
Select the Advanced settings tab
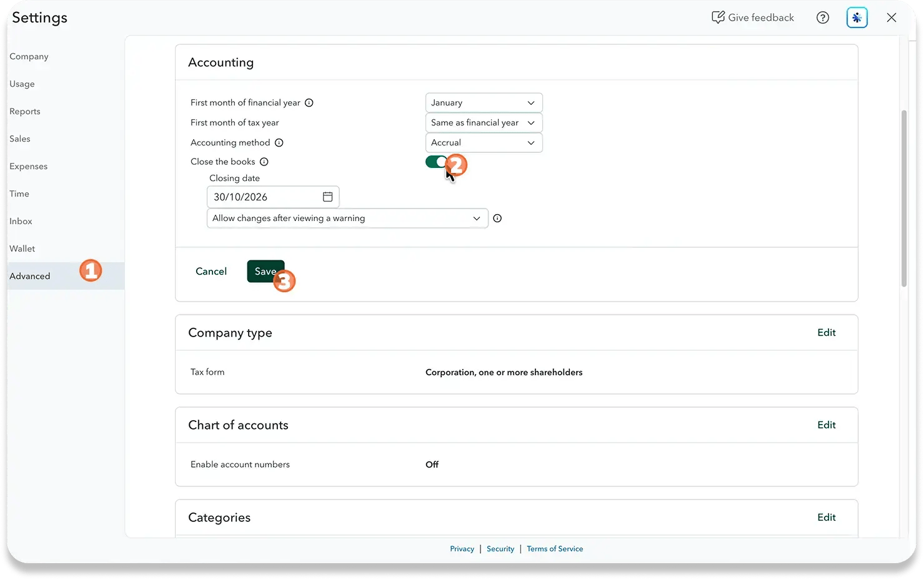tap(66, 276)
